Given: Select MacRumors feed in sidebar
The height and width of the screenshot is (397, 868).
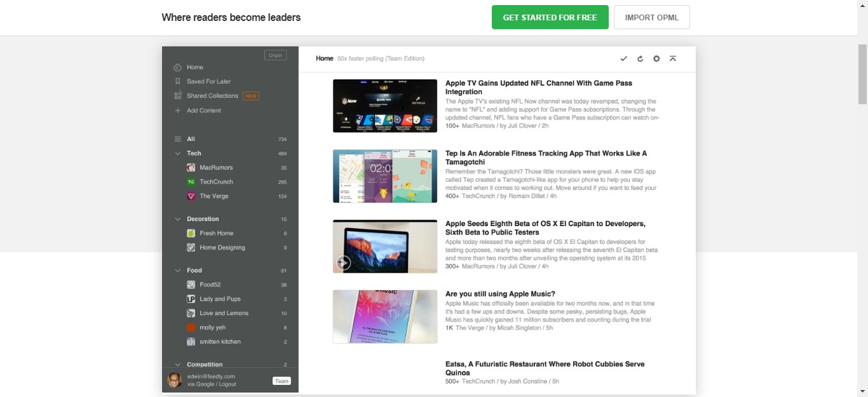Looking at the screenshot, I should coord(216,168).
